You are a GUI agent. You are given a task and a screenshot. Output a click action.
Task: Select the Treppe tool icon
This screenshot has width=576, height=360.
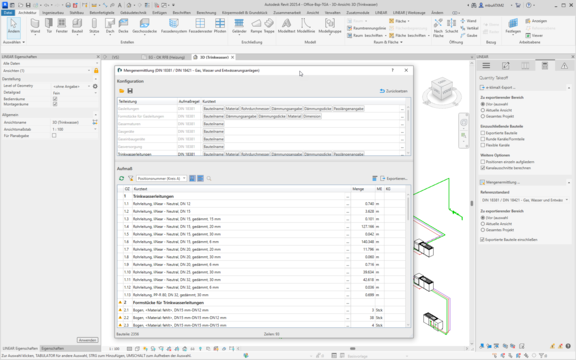coord(269,26)
